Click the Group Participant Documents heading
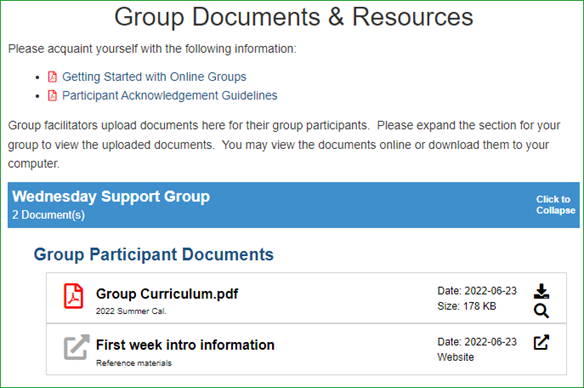Image resolution: width=584 pixels, height=388 pixels. (153, 255)
